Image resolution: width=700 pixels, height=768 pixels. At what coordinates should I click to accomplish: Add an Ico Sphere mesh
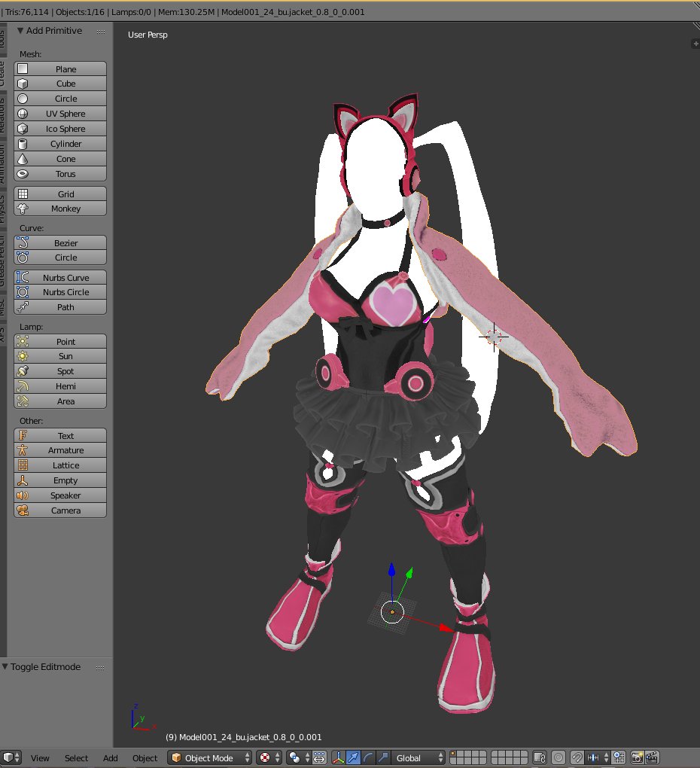tap(60, 129)
